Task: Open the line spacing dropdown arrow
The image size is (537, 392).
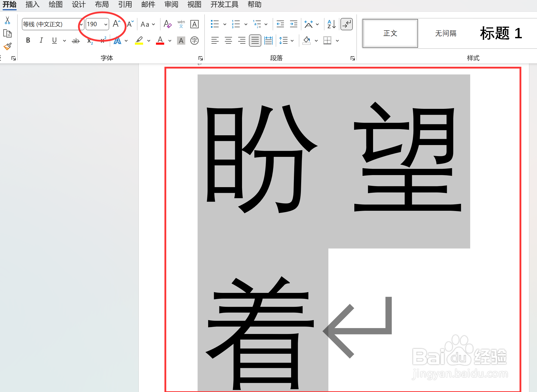Action: click(292, 41)
